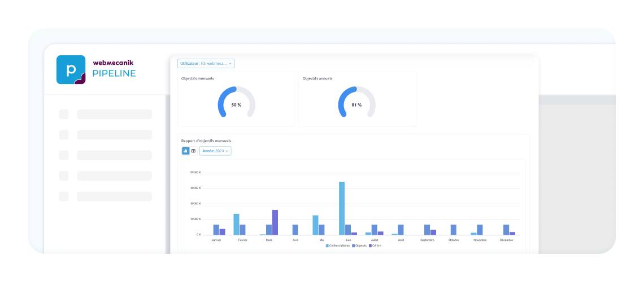Select the Mars CA N-1 purple bar
Viewport: 644px width, 282px height.
[275, 222]
